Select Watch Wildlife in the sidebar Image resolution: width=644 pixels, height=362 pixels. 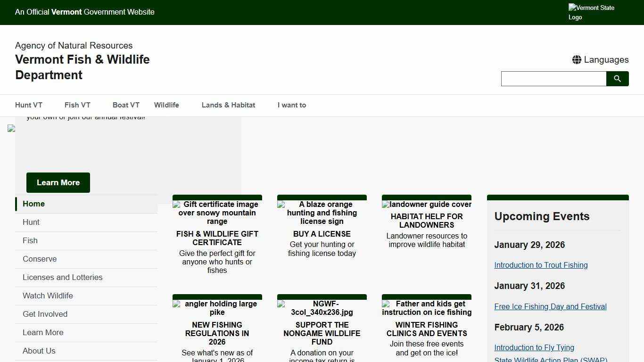point(48,296)
